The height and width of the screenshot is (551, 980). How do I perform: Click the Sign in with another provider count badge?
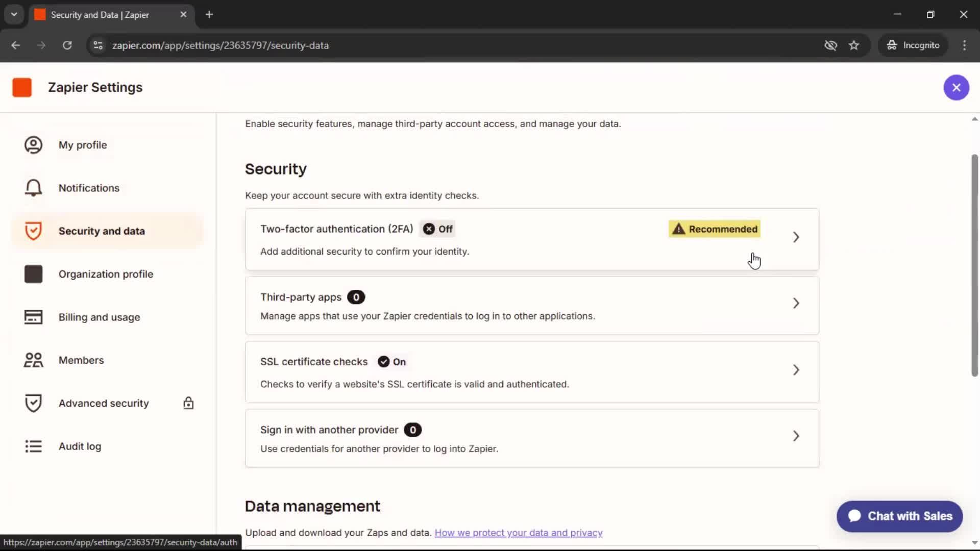click(x=412, y=430)
